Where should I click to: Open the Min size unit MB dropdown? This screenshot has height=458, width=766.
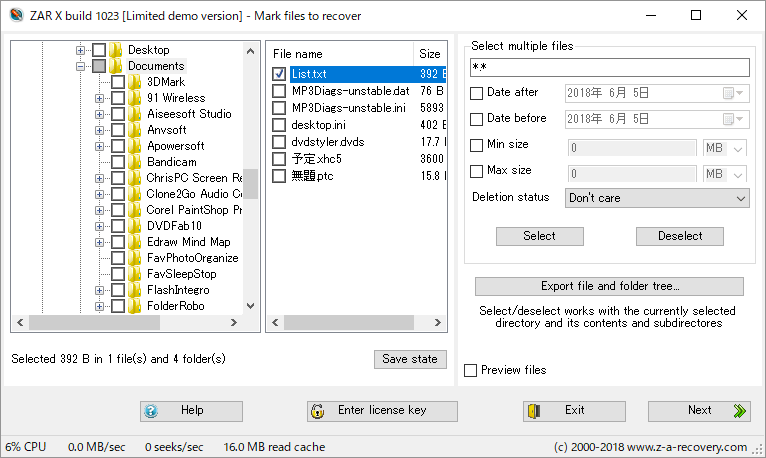tap(725, 148)
